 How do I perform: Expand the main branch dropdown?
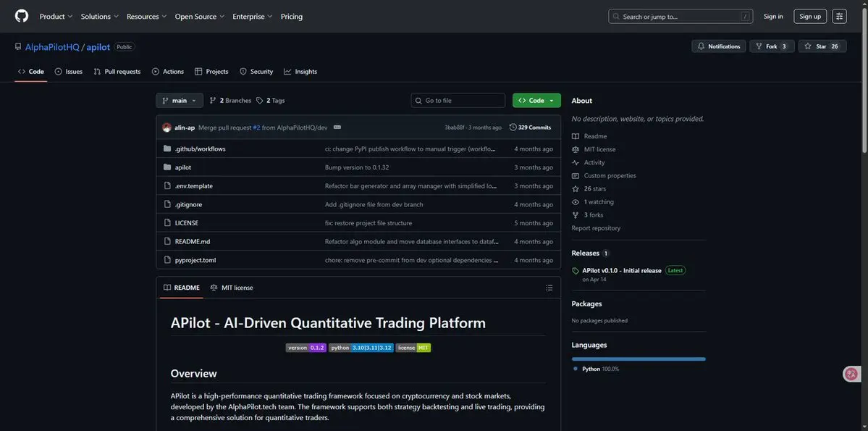pos(179,101)
